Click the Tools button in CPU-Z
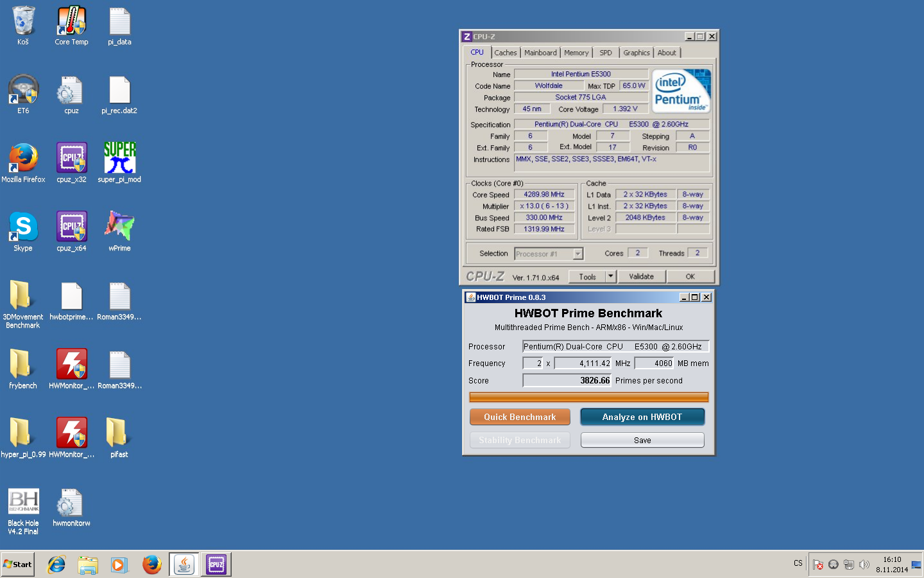 click(588, 277)
